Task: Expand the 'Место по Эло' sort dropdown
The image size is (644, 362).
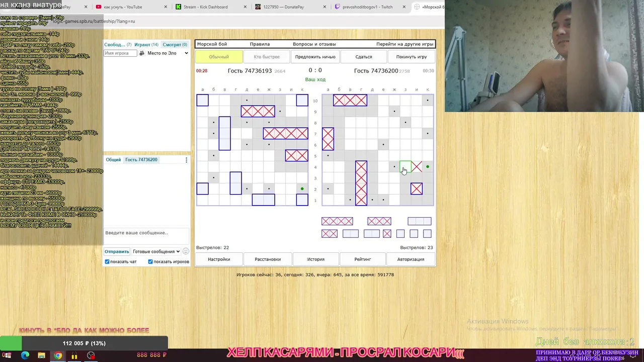Action: pyautogui.click(x=168, y=53)
